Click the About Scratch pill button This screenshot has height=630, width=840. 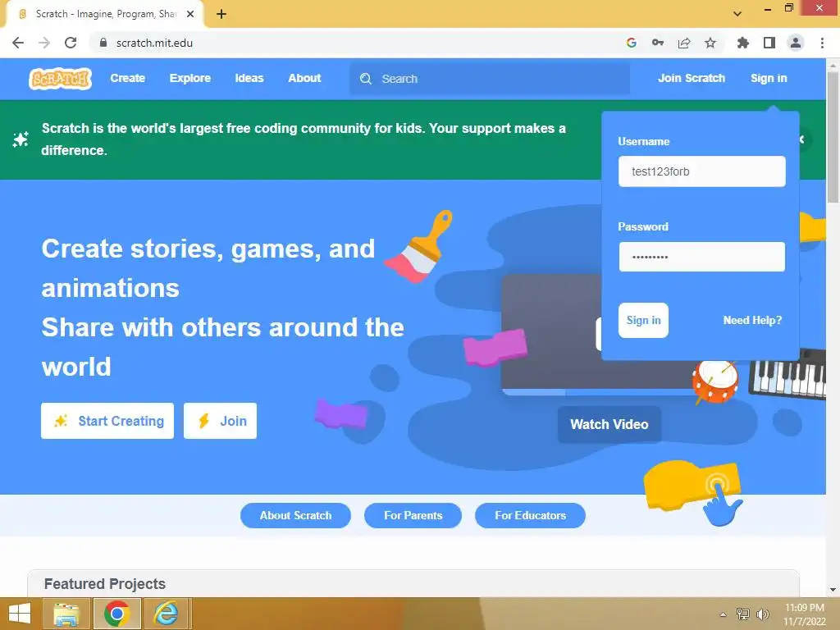pyautogui.click(x=295, y=515)
